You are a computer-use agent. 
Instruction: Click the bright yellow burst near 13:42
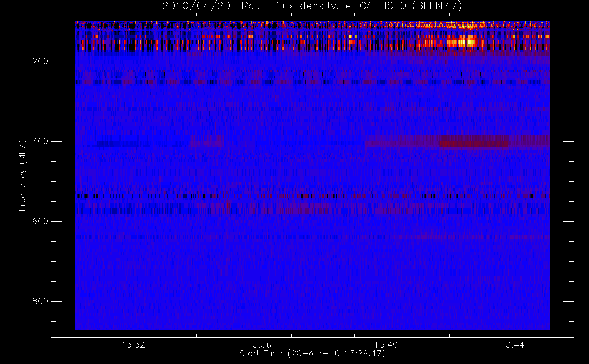tap(462, 41)
